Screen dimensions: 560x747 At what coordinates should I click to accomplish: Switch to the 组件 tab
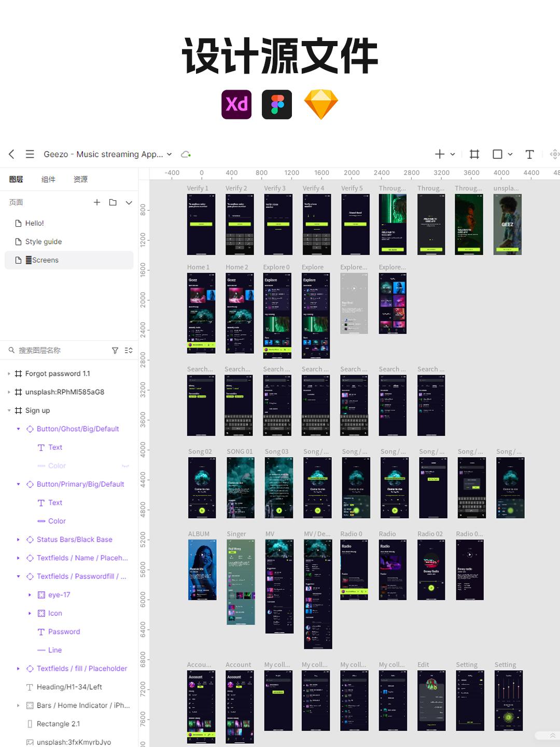pos(48,179)
